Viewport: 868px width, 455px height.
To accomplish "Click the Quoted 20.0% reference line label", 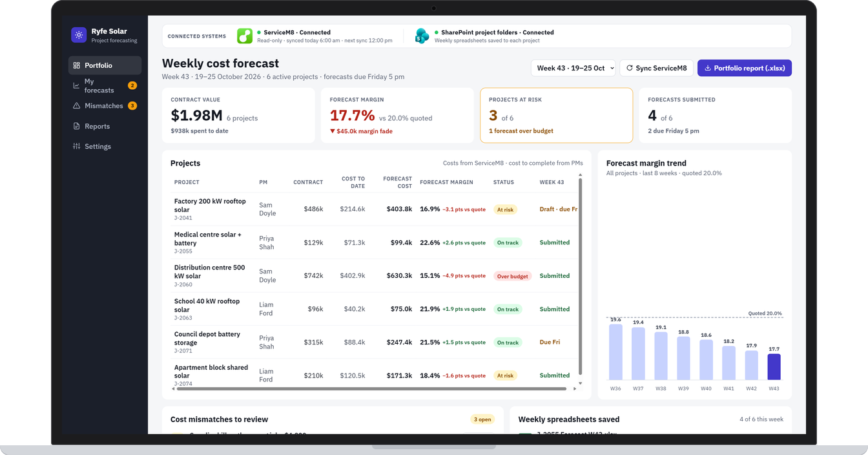I will (x=765, y=313).
